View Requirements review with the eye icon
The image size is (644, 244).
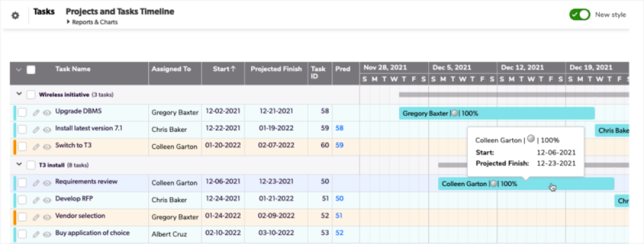click(47, 183)
